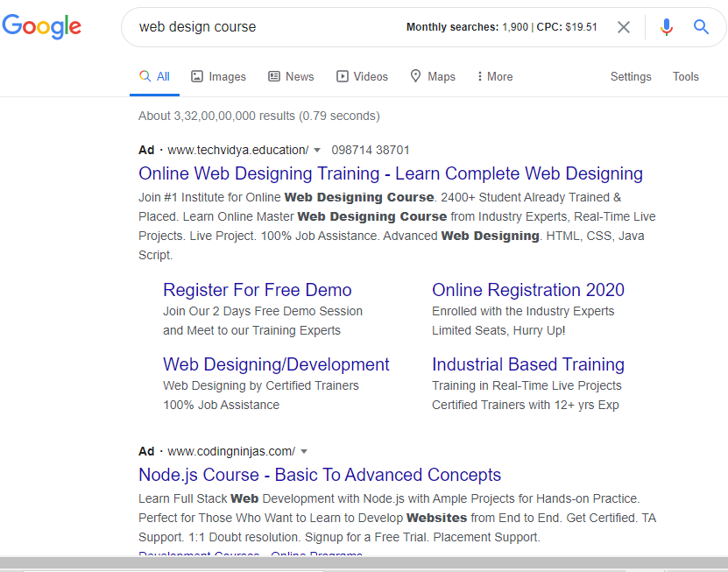
Task: Open search Tools
Action: click(x=686, y=76)
